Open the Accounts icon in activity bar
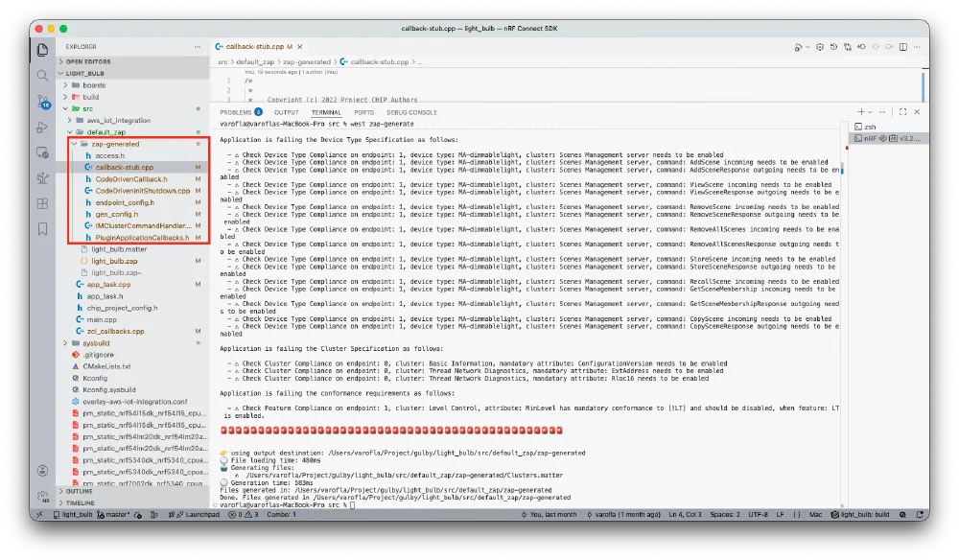This screenshot has height=560, width=959. coord(42,471)
